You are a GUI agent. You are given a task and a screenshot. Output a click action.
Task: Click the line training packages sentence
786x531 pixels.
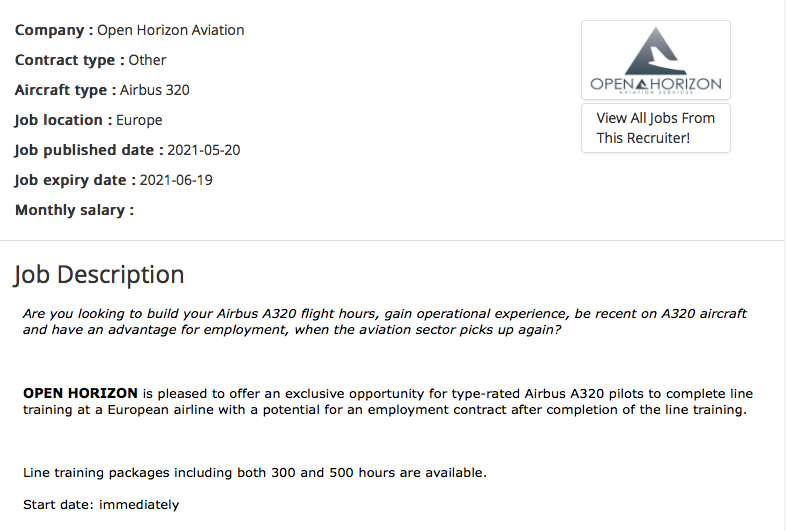pyautogui.click(x=255, y=472)
